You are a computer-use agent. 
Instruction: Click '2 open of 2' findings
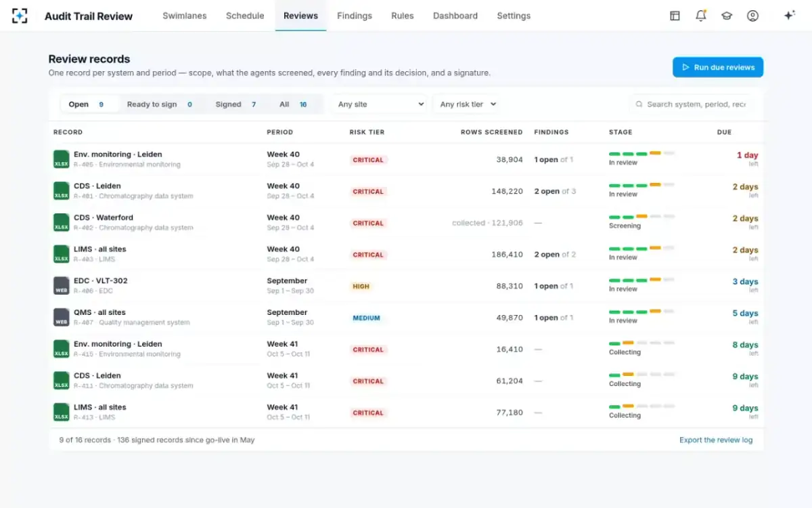pos(555,255)
